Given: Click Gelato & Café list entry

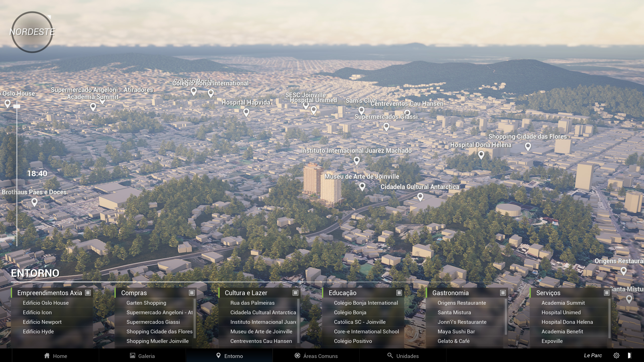Looking at the screenshot, I should click(465, 341).
